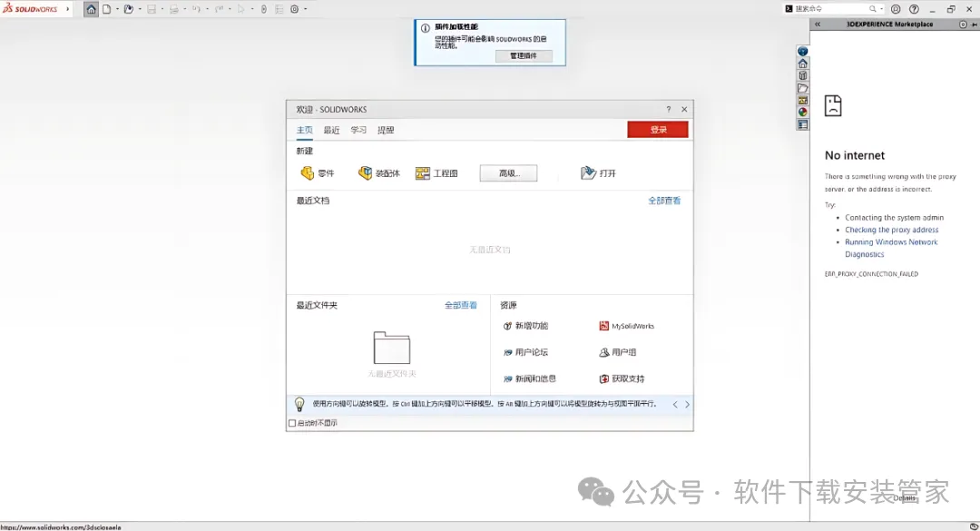Click the Undo arrow icon in toolbar
Image resolution: width=980 pixels, height=531 pixels.
196,9
